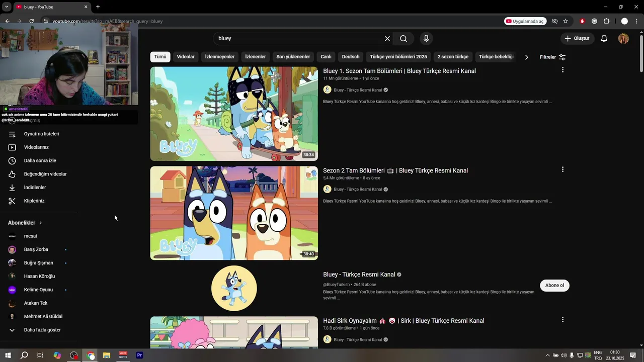
Task: Show more filter chips with the right arrow
Action: point(526,57)
